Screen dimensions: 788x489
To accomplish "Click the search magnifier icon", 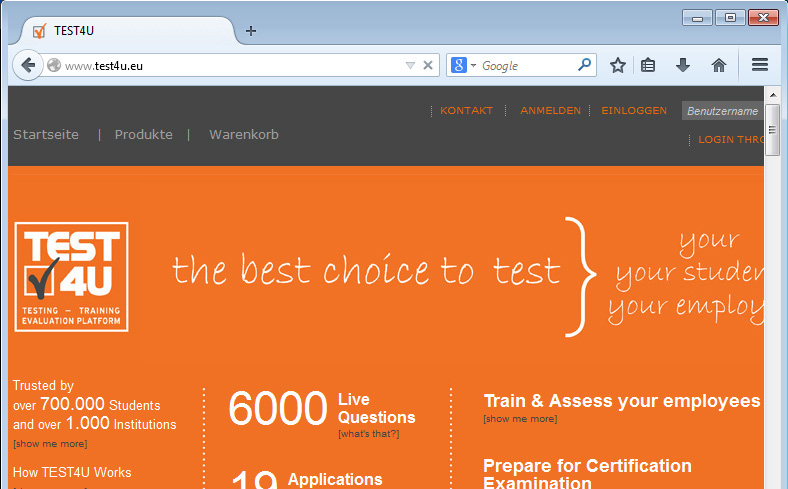I will click(584, 65).
